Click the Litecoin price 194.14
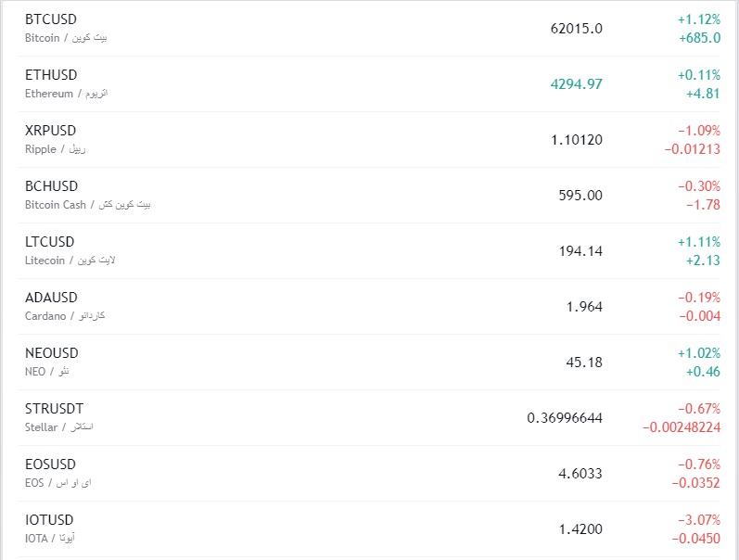This screenshot has width=739, height=560. pos(581,251)
